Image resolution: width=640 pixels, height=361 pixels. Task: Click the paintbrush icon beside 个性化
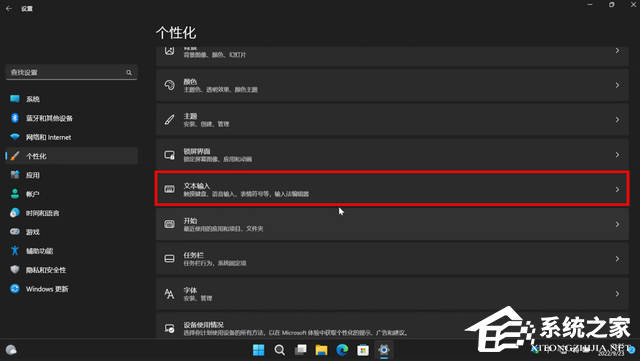coord(15,156)
